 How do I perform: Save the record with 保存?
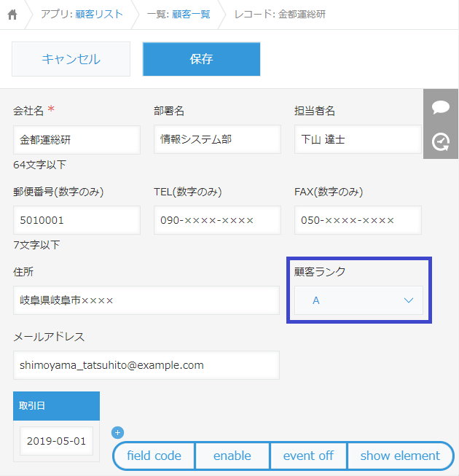tap(201, 59)
